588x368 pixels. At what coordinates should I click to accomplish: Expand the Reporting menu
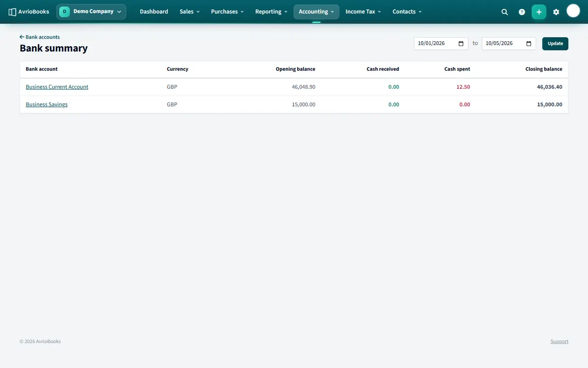pos(271,12)
